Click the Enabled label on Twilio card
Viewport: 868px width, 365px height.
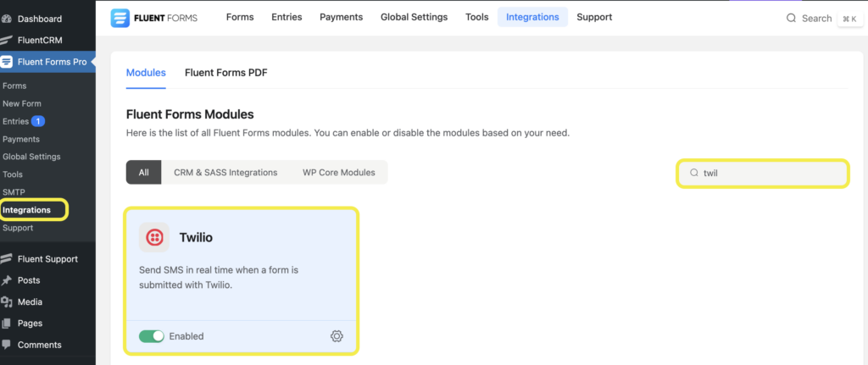tap(186, 336)
